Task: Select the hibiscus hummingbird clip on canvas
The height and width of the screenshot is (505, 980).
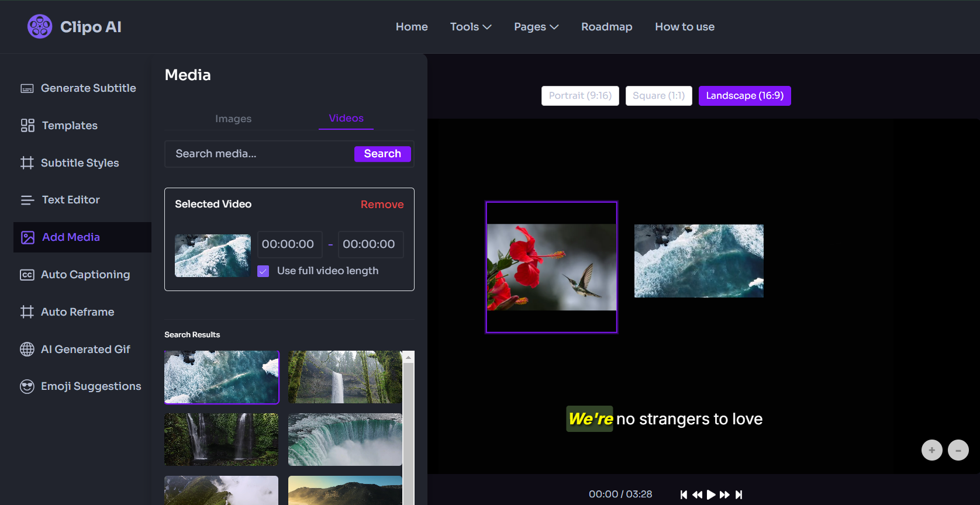Action: point(551,267)
